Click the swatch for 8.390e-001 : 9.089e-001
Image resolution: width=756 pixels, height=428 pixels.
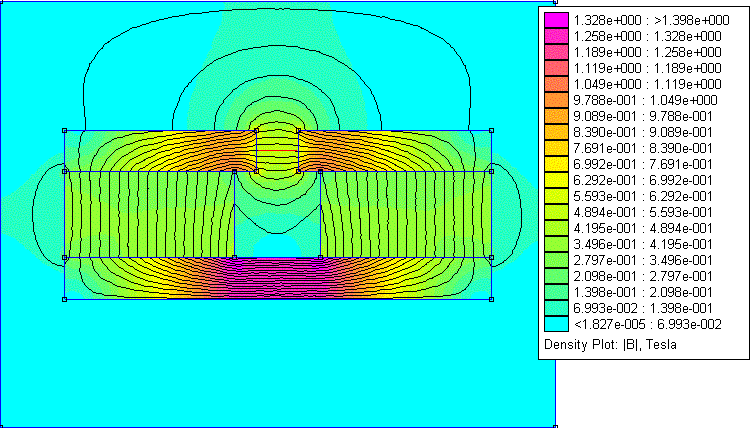[556, 132]
